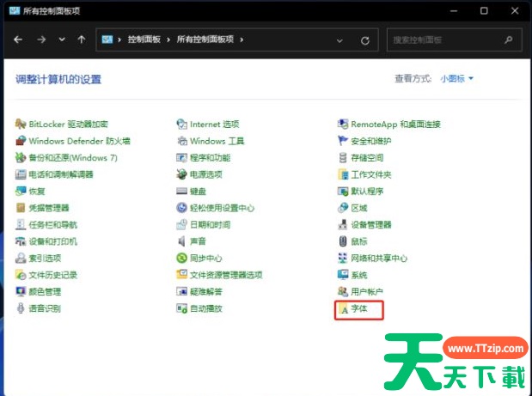Click the search control panel field
The image size is (532, 396).
pyautogui.click(x=454, y=40)
